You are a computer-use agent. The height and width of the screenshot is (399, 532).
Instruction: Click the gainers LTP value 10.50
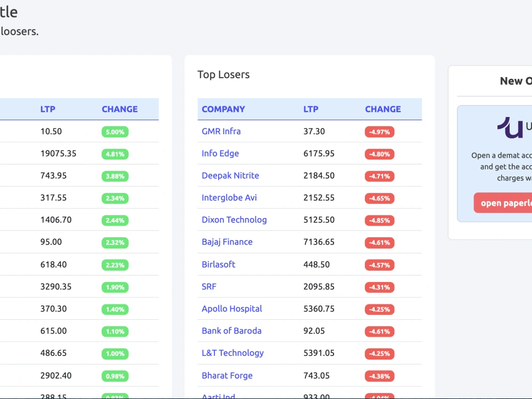51,131
